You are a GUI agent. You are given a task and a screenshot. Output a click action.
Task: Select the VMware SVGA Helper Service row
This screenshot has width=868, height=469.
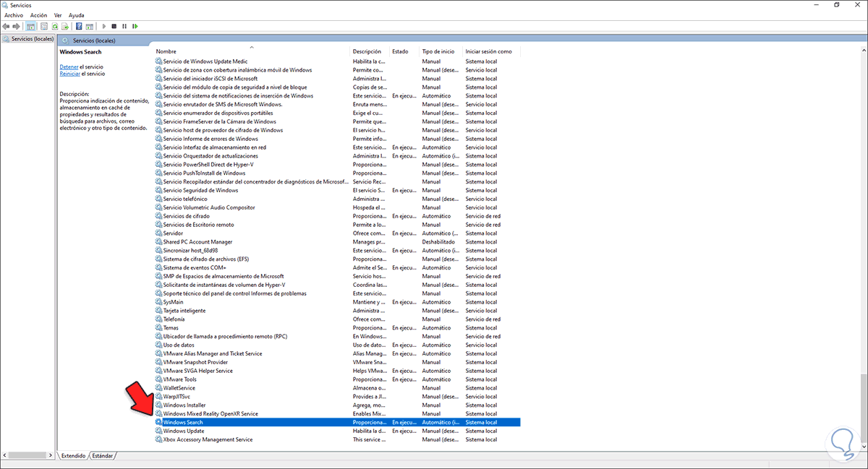click(x=337, y=371)
